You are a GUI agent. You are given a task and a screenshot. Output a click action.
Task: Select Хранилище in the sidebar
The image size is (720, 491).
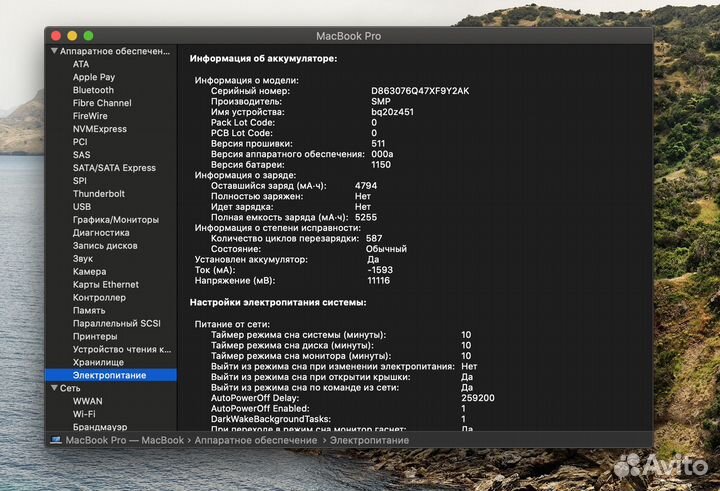(x=98, y=362)
